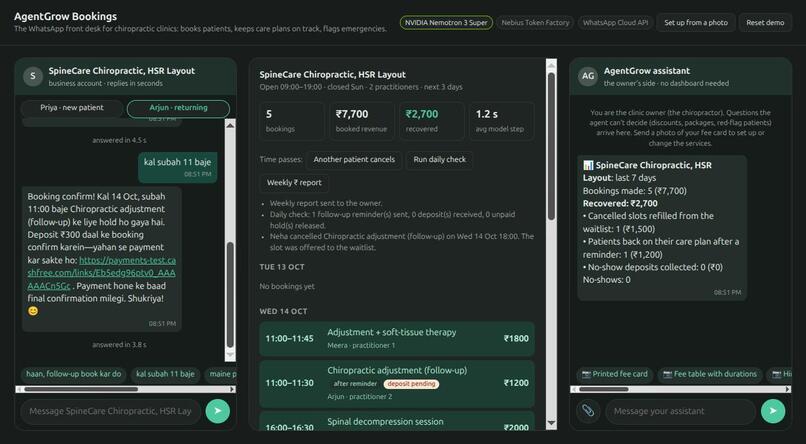This screenshot has height=444, width=806.
Task: Focus Message SpineCare Chiropractic input field
Action: coord(111,411)
